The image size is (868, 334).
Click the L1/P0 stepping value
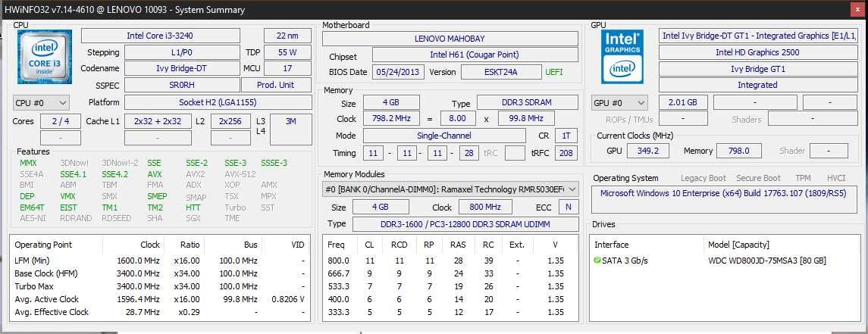click(x=182, y=52)
